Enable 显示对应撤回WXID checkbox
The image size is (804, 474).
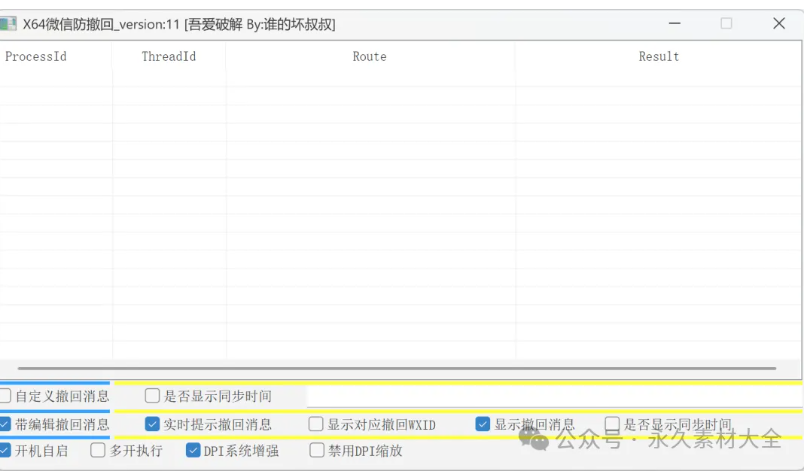pyautogui.click(x=316, y=424)
